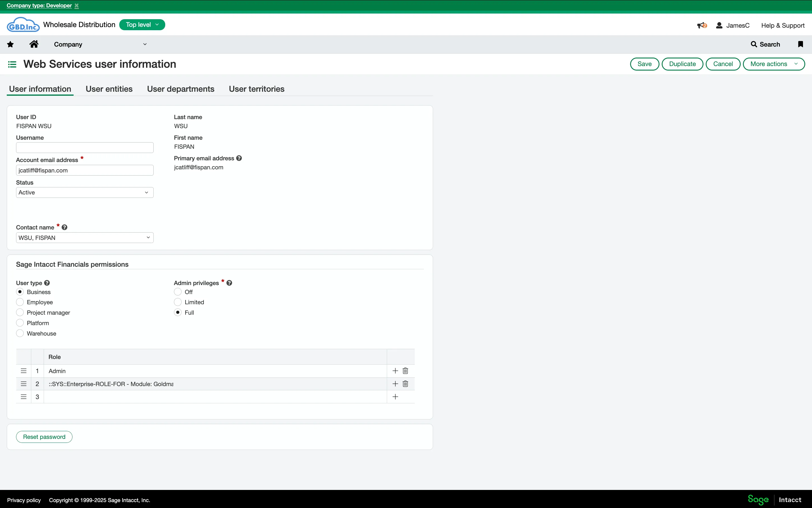Click the help icon next to Primary email address
The image size is (812, 508).
coord(239,158)
